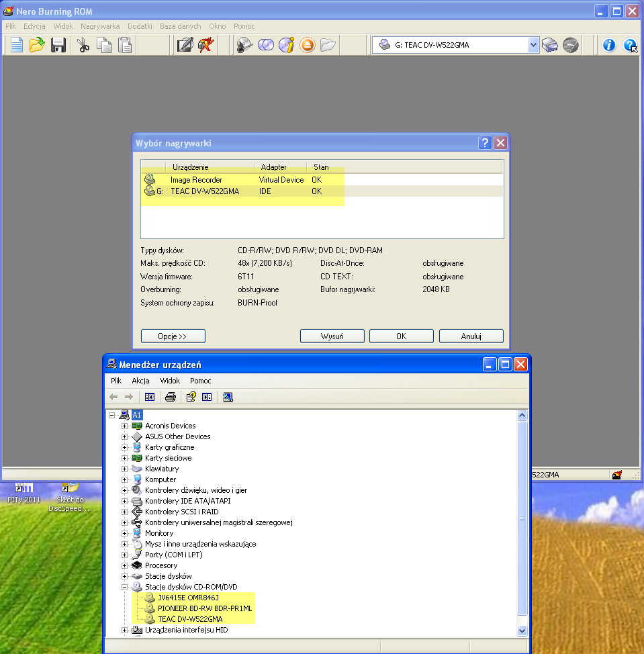This screenshot has height=654, width=644.
Task: Click Copy icon in Nero toolbar
Action: click(104, 45)
